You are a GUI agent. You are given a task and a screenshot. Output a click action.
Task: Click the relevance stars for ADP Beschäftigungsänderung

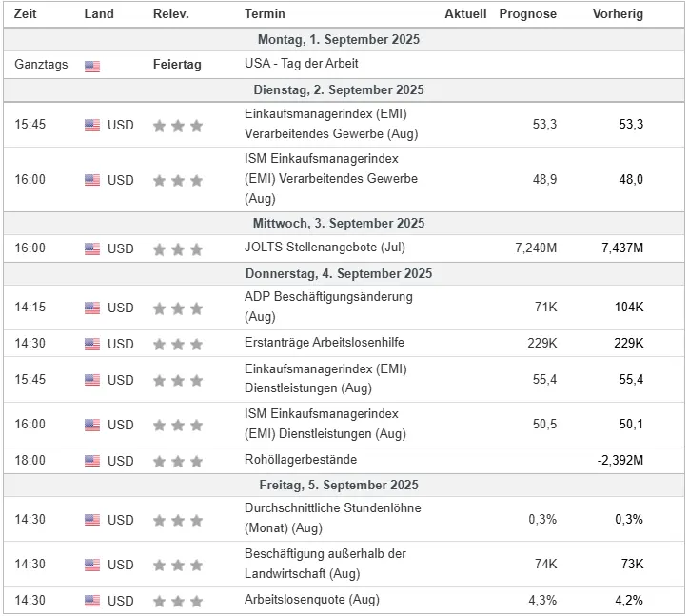(178, 308)
